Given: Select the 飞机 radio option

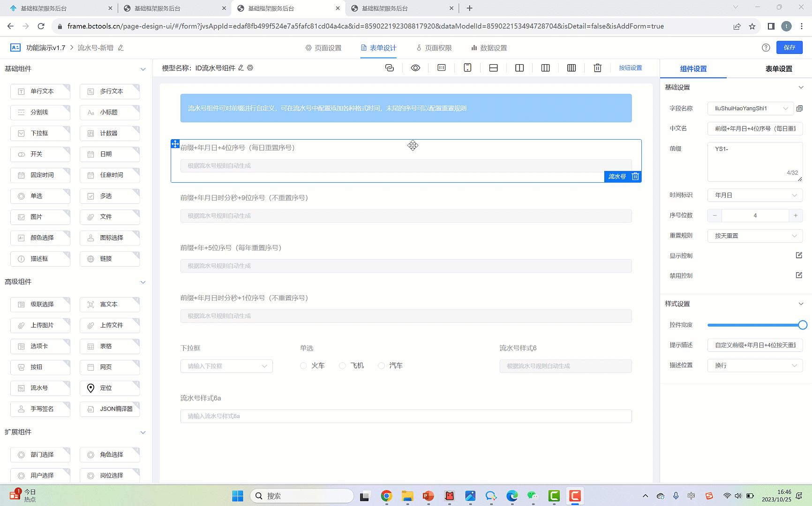Looking at the screenshot, I should coord(342,366).
